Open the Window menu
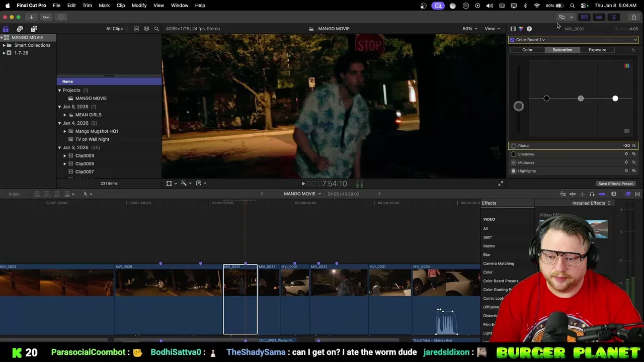 (x=180, y=6)
